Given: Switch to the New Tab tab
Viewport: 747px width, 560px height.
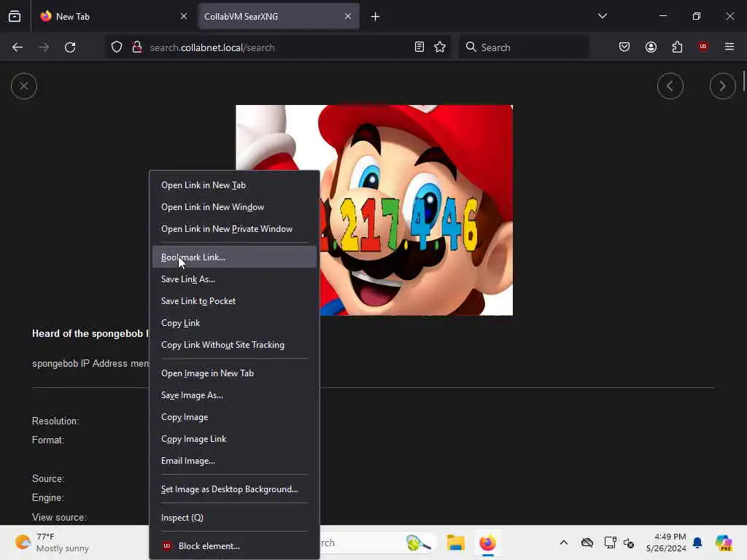Looking at the screenshot, I should click(113, 16).
